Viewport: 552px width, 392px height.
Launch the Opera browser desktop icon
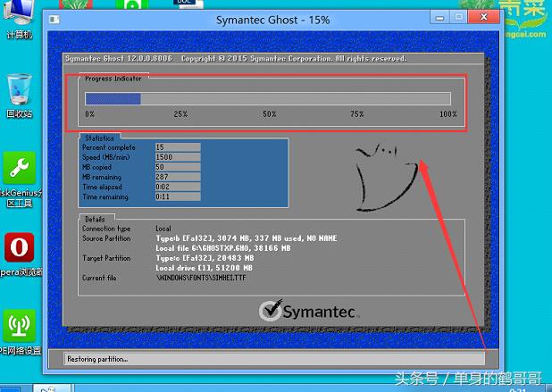(x=20, y=254)
